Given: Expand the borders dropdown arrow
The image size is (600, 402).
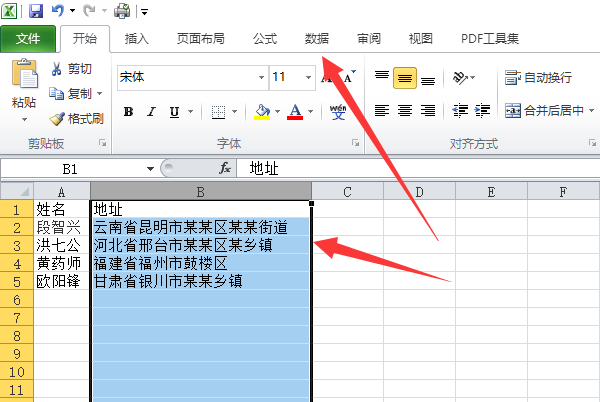Looking at the screenshot, I should tap(235, 112).
